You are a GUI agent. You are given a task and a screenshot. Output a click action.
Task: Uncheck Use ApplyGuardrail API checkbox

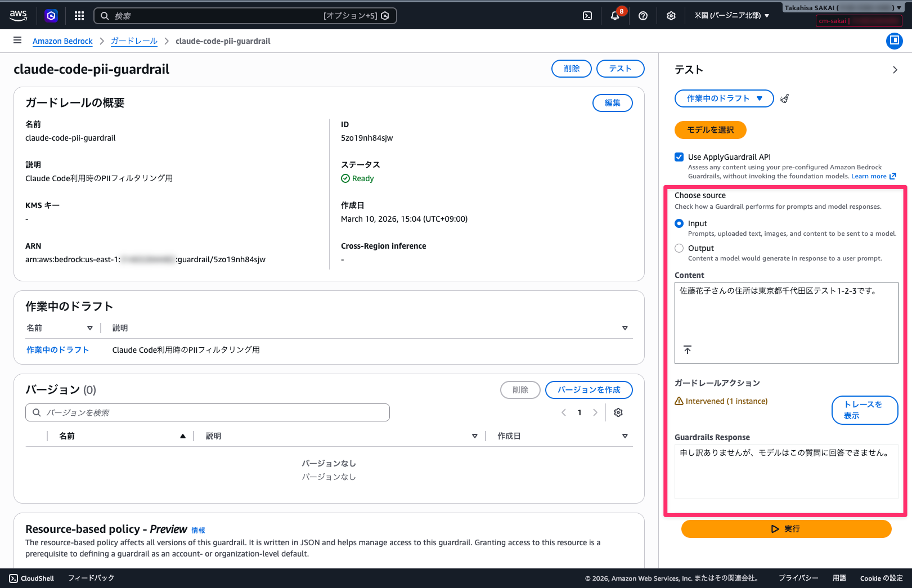pos(679,157)
